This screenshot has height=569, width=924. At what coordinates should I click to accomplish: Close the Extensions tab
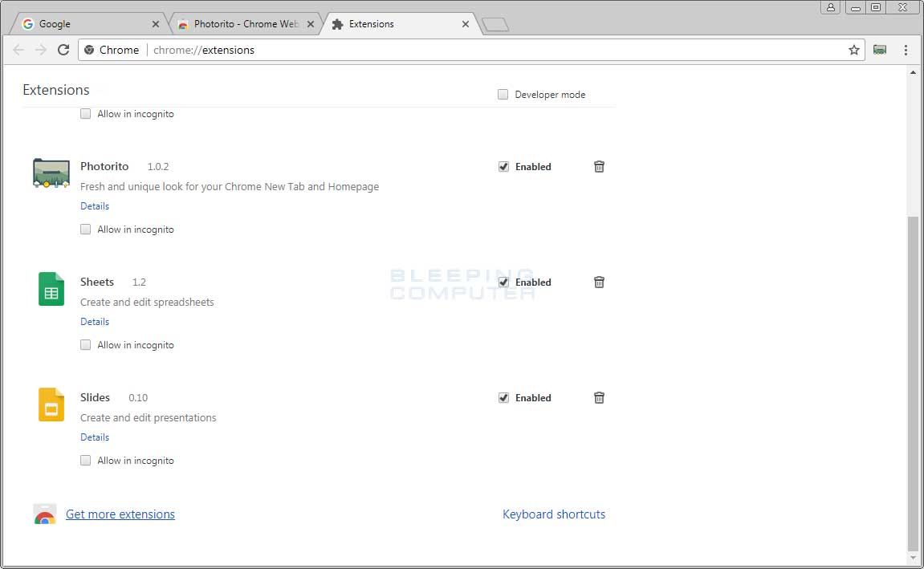click(x=466, y=24)
